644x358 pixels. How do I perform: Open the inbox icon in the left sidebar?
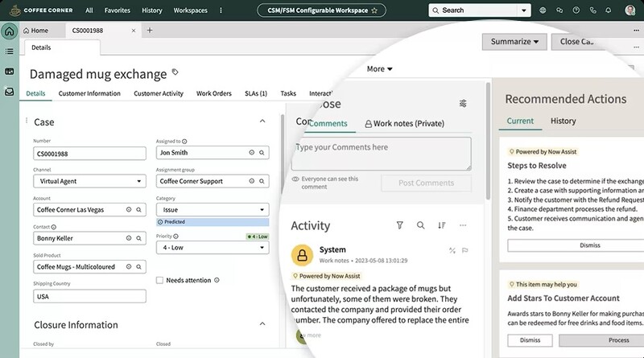pyautogui.click(x=9, y=92)
